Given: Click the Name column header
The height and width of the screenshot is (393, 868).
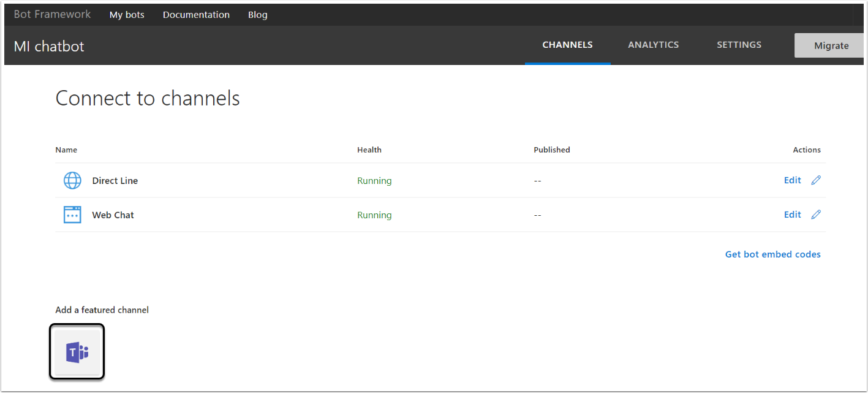Looking at the screenshot, I should (66, 150).
